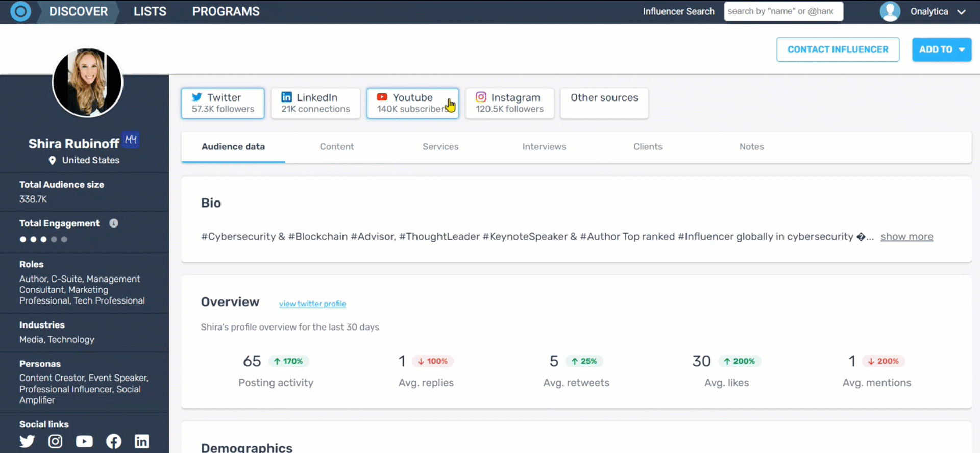Open the LISTS menu item
980x453 pixels.
pos(150,11)
